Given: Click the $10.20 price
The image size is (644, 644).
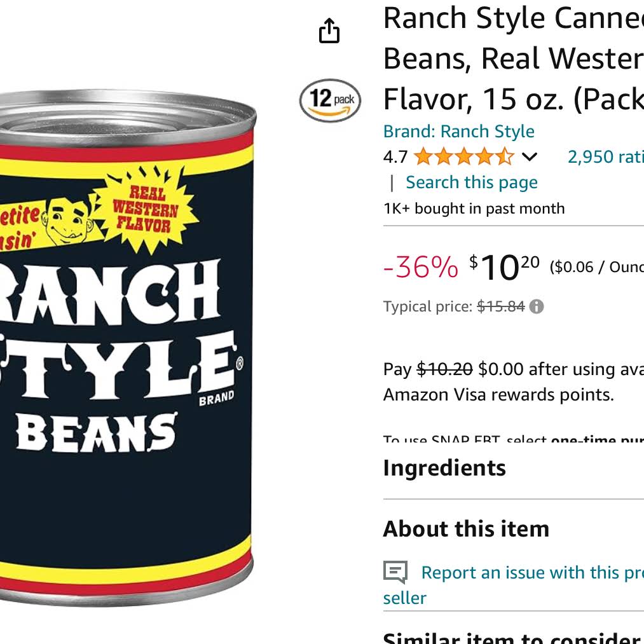Looking at the screenshot, I should pos(504,267).
